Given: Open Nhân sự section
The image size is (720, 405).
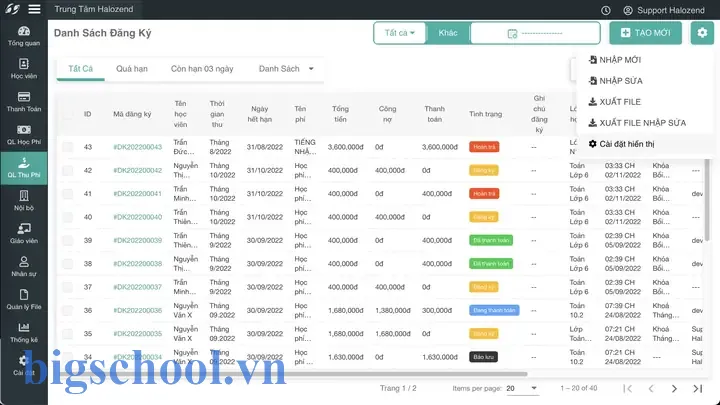Looking at the screenshot, I should point(23,267).
